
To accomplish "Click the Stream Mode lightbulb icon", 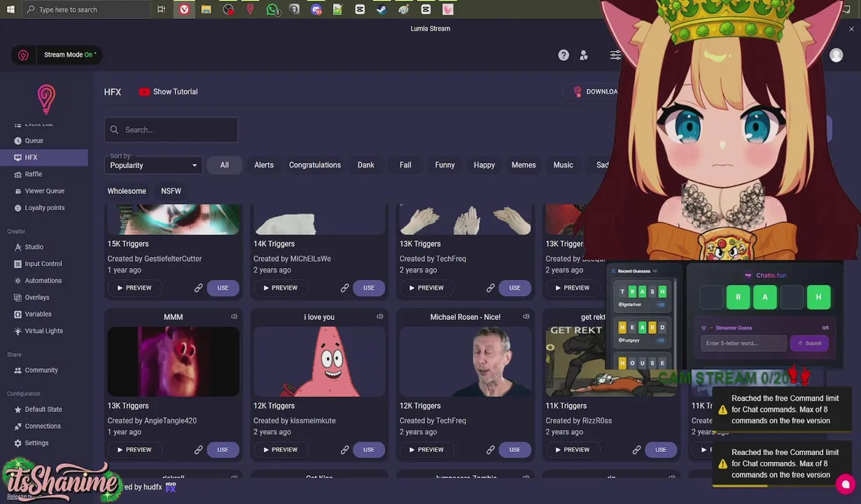I will point(23,55).
